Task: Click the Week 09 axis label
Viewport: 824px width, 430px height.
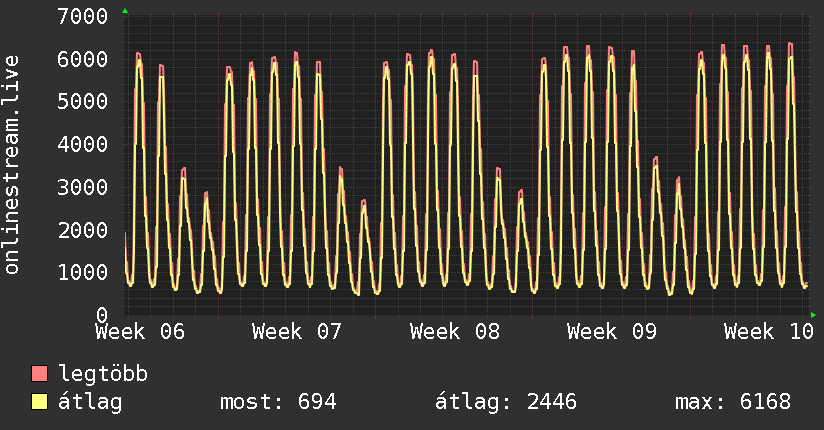Action: click(612, 332)
